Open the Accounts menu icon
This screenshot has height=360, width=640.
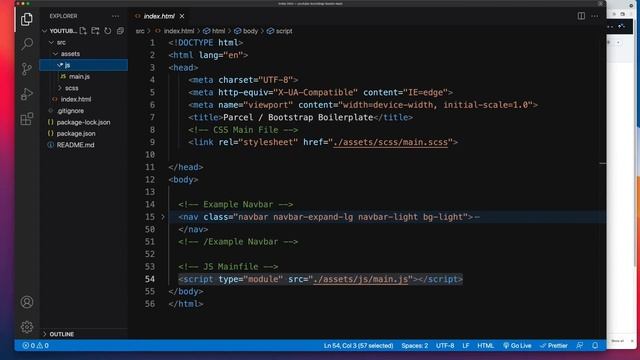point(27,302)
